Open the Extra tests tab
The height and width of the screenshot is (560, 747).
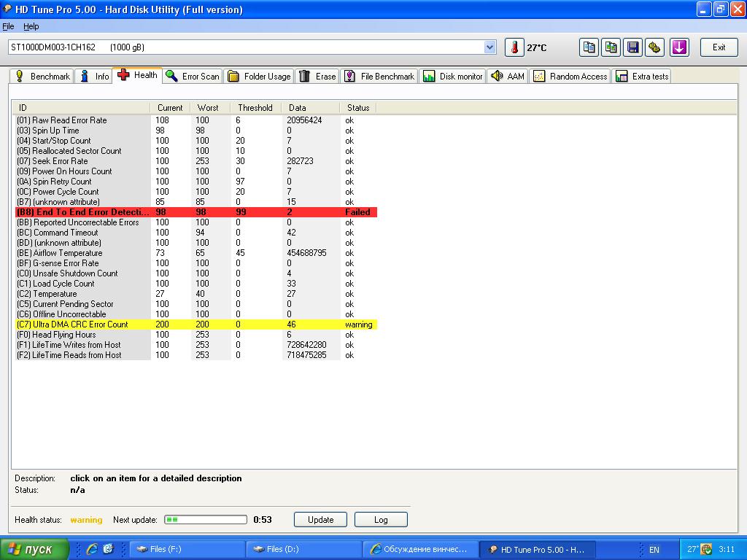click(642, 76)
